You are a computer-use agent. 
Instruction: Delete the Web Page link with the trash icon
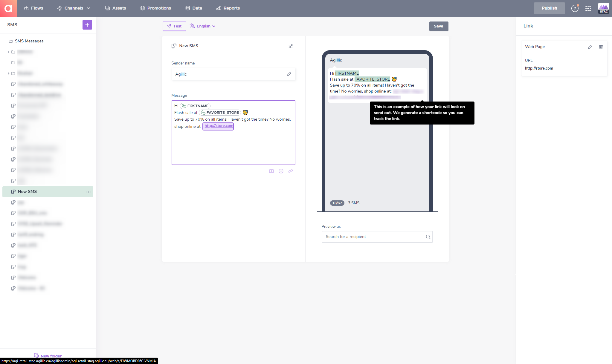[601, 47]
